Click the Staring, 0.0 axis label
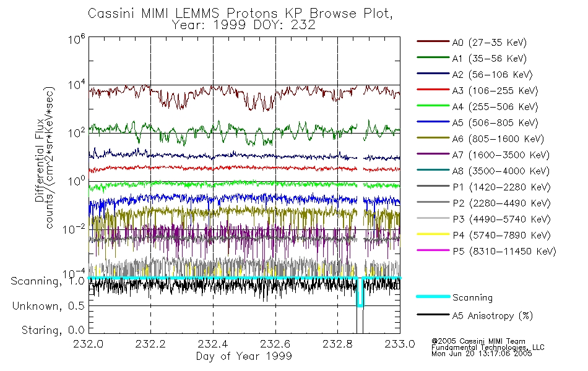This screenshot has width=588, height=371. [x=53, y=330]
